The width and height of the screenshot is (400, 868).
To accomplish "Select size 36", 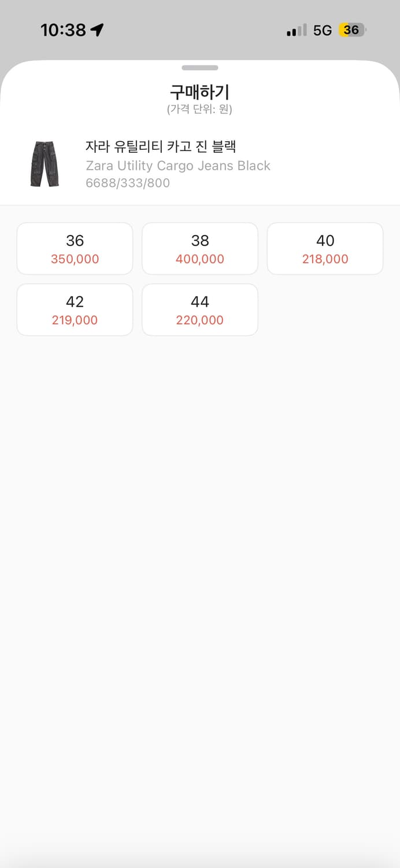I will click(75, 248).
